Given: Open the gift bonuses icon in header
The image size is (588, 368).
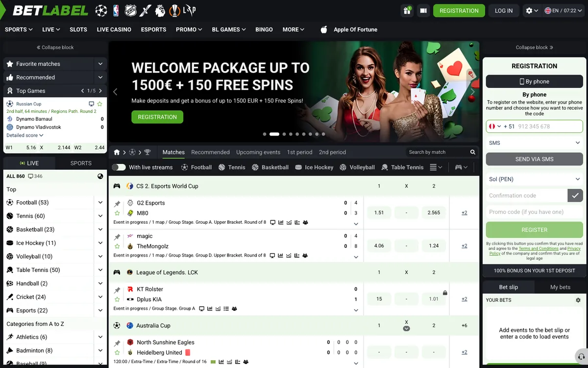Looking at the screenshot, I should click(x=407, y=10).
